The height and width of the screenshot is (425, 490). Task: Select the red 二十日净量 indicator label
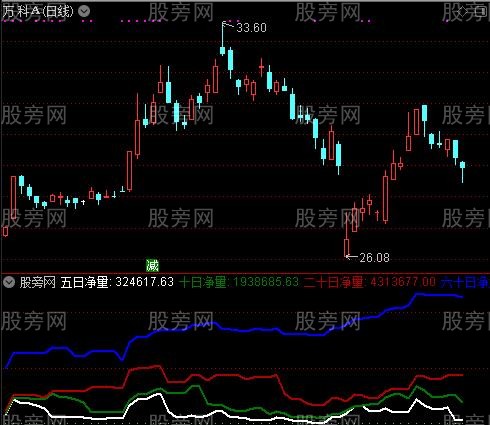tap(370, 282)
